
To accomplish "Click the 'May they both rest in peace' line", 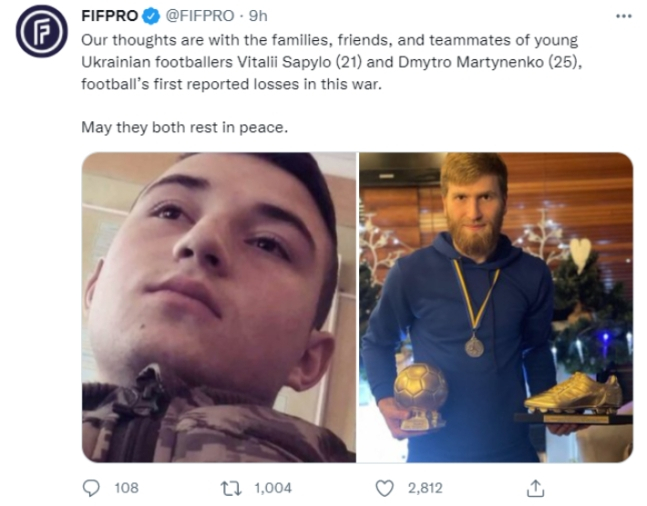I will click(184, 127).
